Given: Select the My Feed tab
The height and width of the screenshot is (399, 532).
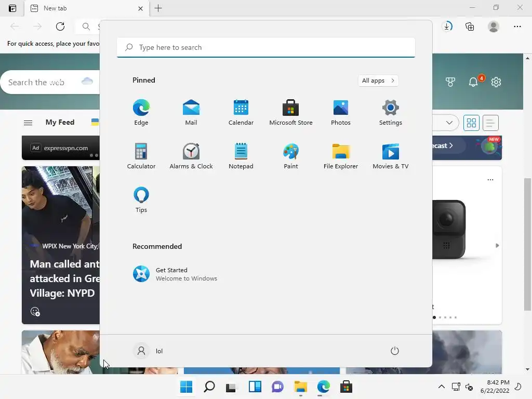Looking at the screenshot, I should click(x=60, y=122).
